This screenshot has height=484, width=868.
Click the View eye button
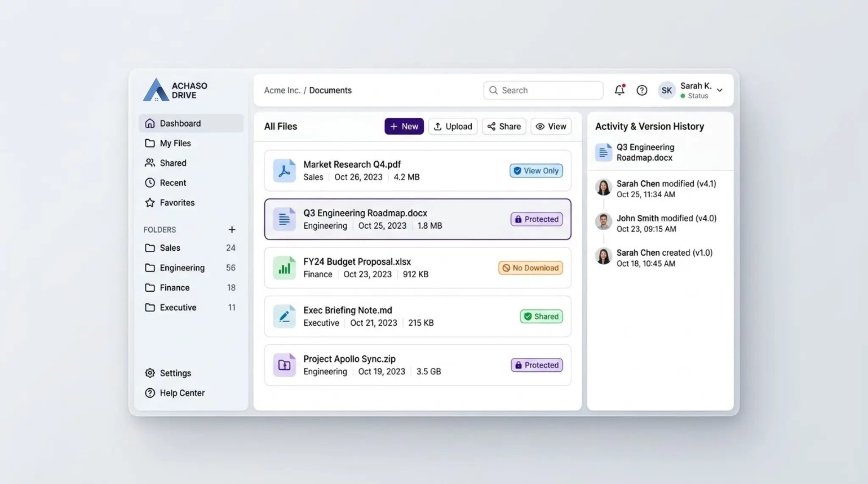pyautogui.click(x=551, y=126)
